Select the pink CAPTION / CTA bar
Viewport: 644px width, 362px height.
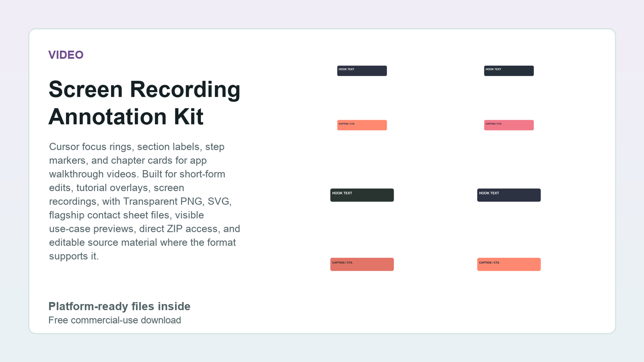509,125
